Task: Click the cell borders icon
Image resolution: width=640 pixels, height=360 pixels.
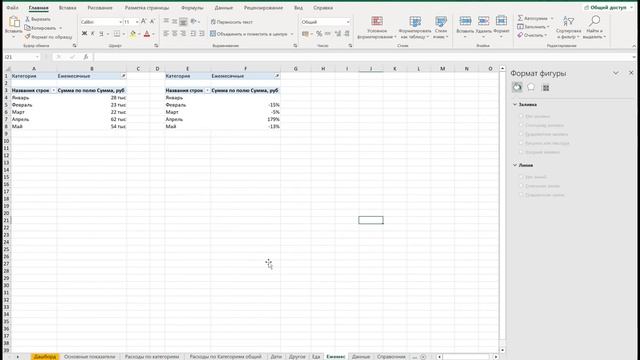Action: tap(117, 33)
